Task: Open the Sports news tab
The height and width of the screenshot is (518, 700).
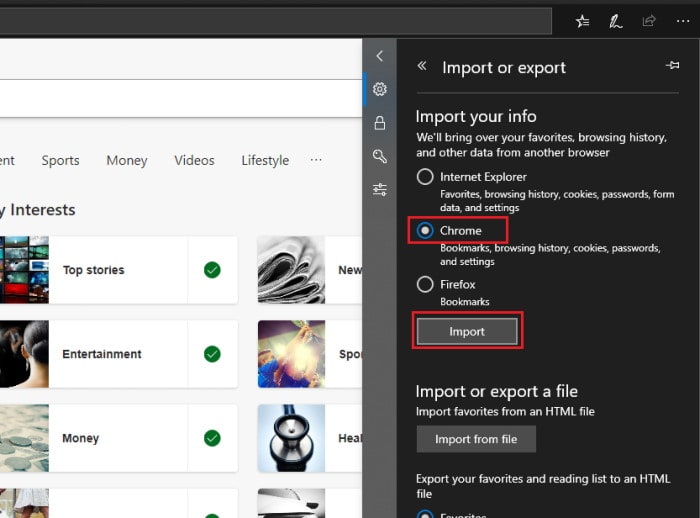Action: click(x=60, y=160)
